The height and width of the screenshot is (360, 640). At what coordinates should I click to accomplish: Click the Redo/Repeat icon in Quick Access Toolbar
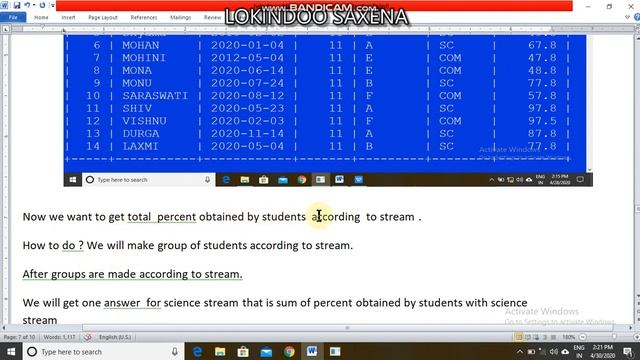pos(42,5)
